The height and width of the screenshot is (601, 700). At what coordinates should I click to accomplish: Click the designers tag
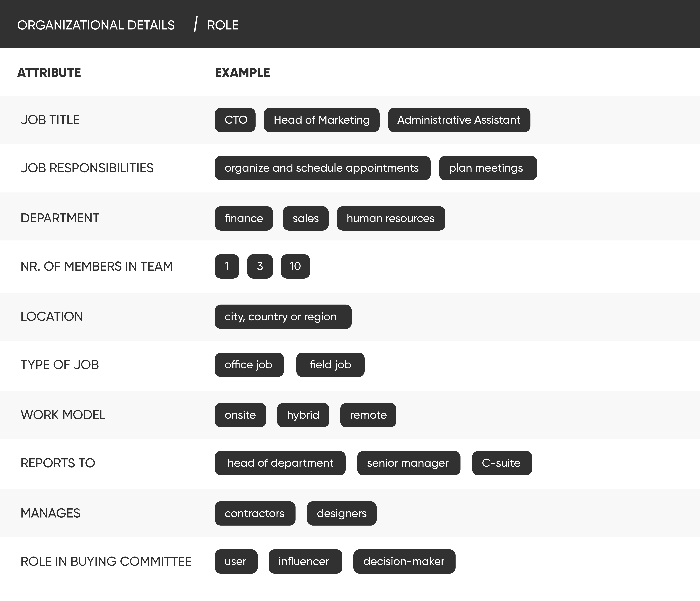pos(342,513)
